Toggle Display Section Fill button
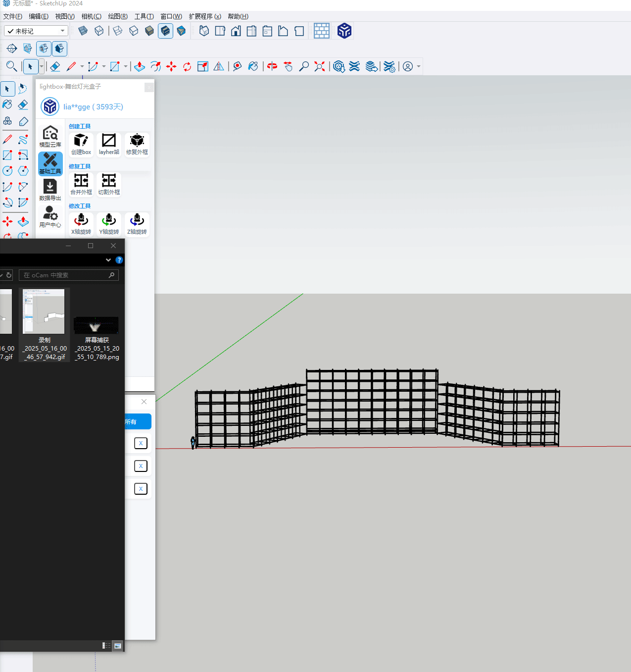This screenshot has height=672, width=631. click(x=59, y=49)
